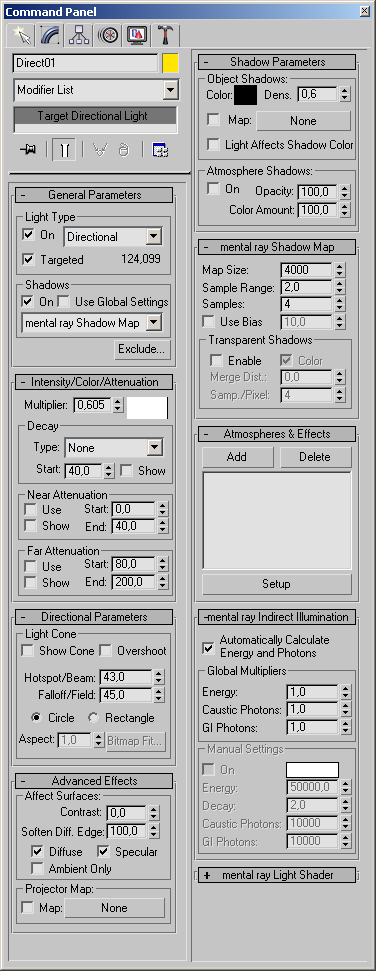Toggle Shadows On checkbox
The image size is (376, 971).
pos(27,302)
